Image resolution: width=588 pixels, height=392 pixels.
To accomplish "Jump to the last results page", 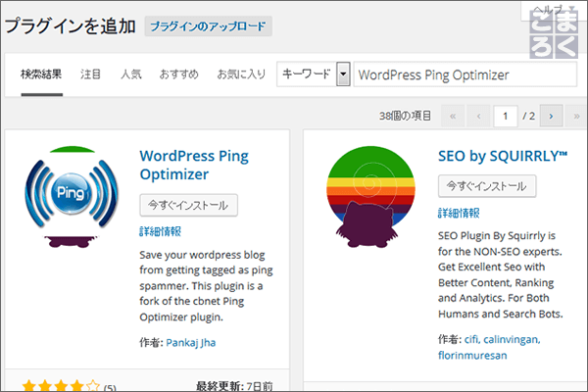I will (577, 116).
